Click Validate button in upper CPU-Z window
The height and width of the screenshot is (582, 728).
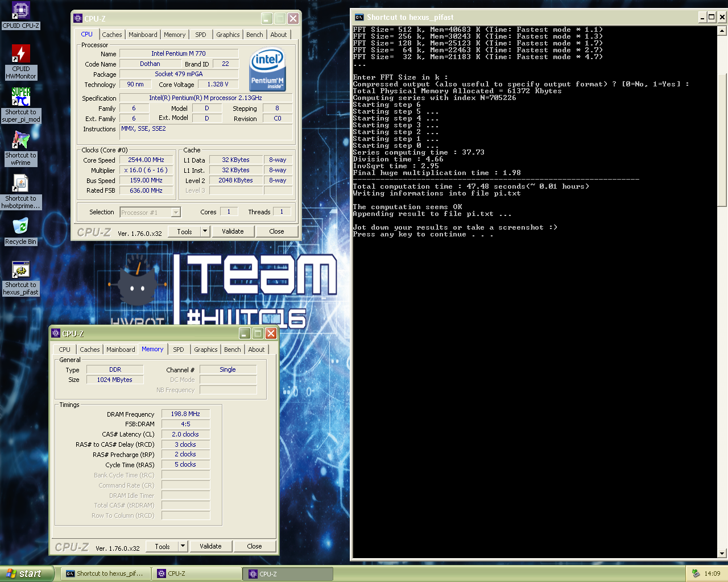coord(233,231)
